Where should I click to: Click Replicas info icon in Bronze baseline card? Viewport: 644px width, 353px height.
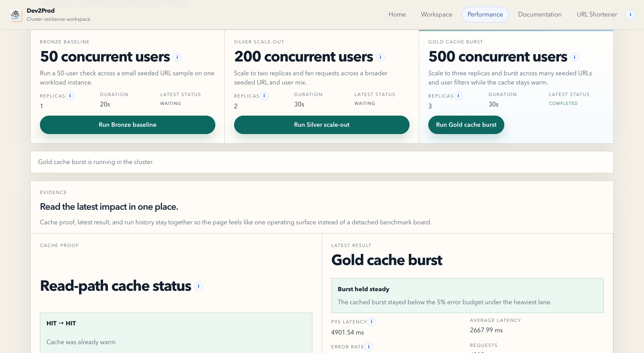coord(70,96)
